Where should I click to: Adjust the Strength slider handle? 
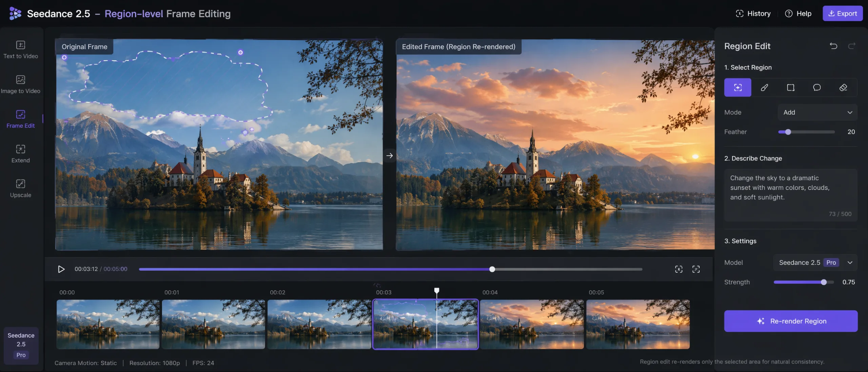824,282
